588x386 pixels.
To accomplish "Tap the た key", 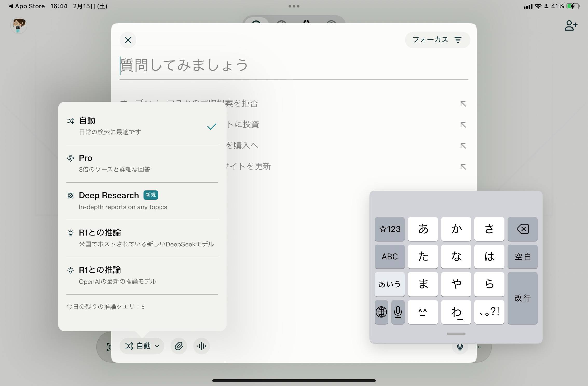I will click(x=423, y=257).
